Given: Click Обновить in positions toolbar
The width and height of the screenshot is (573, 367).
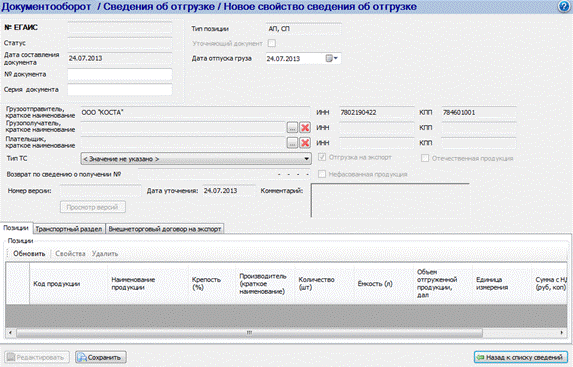Looking at the screenshot, I should [x=29, y=254].
